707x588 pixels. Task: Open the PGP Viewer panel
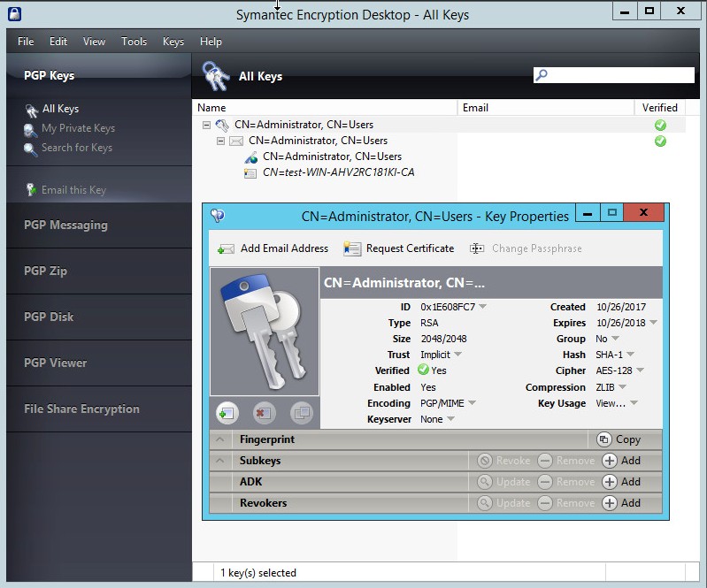coord(99,363)
